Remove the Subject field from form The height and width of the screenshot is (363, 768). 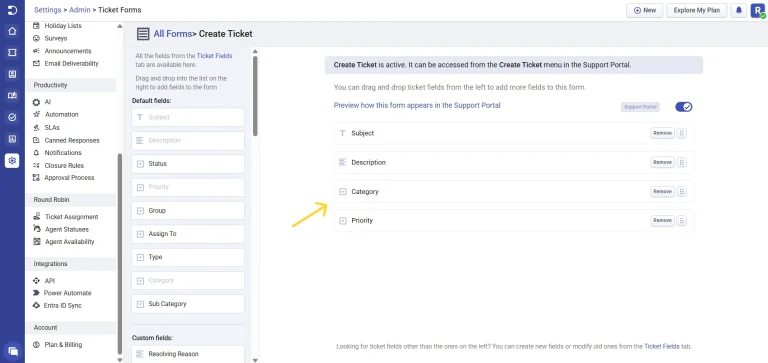tap(662, 133)
